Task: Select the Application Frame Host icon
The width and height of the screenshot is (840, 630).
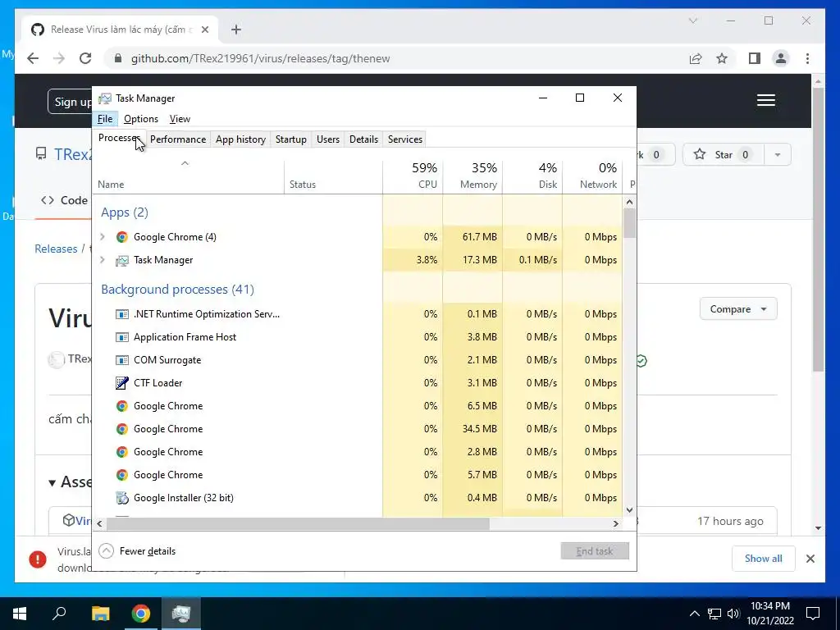Action: point(122,337)
